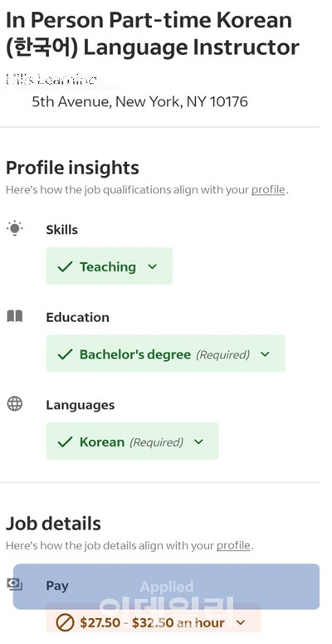332x644 pixels.
Task: Click the Education book icon
Action: [x=15, y=316]
